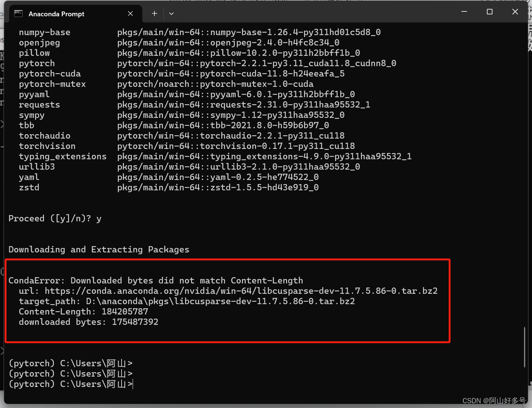
Task: Click the Anaconda Prompt tab icon
Action: 18,14
